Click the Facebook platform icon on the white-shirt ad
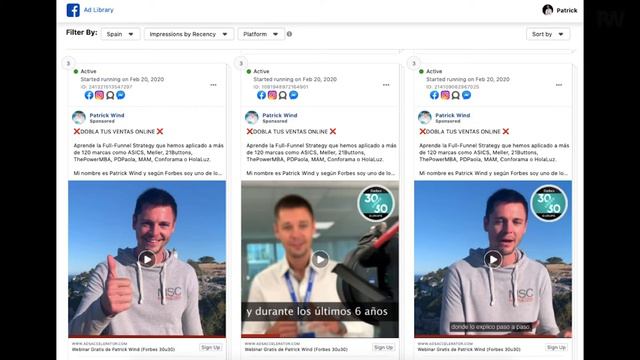This screenshot has height=360, width=640. [x=262, y=95]
